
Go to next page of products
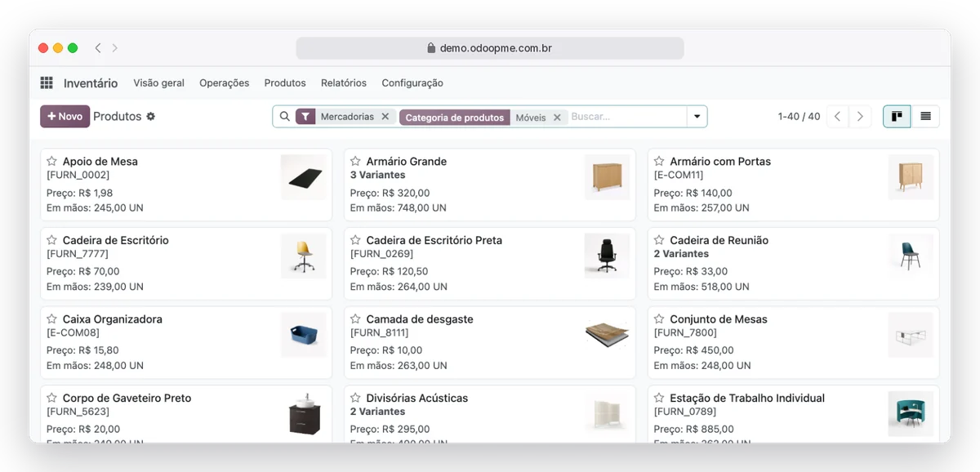[x=859, y=117]
